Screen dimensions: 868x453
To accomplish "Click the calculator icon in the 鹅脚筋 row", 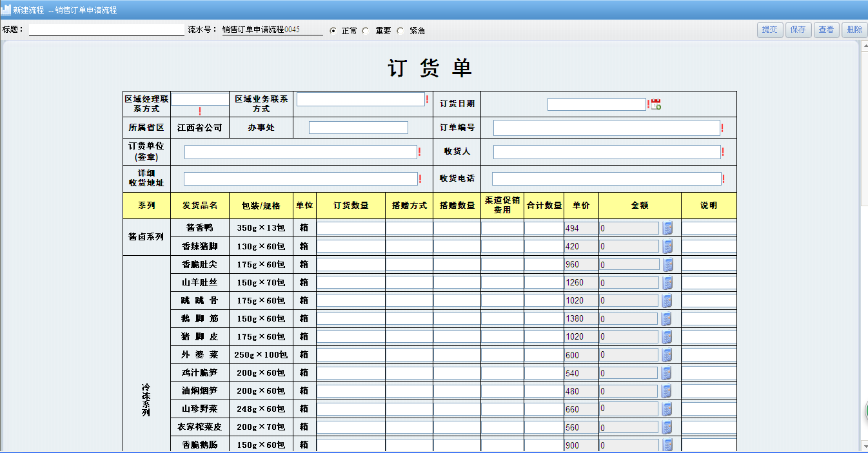I will tap(667, 318).
